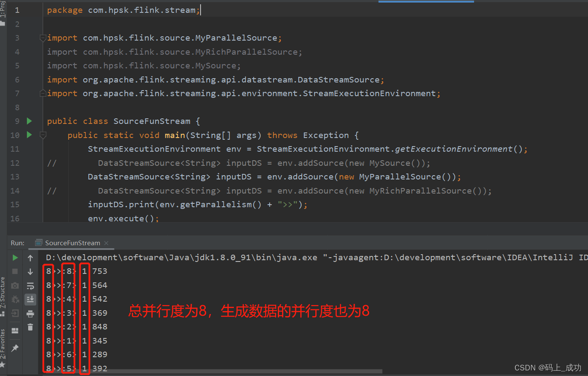Click console output row ending in 564
The width and height of the screenshot is (588, 376).
(x=76, y=285)
